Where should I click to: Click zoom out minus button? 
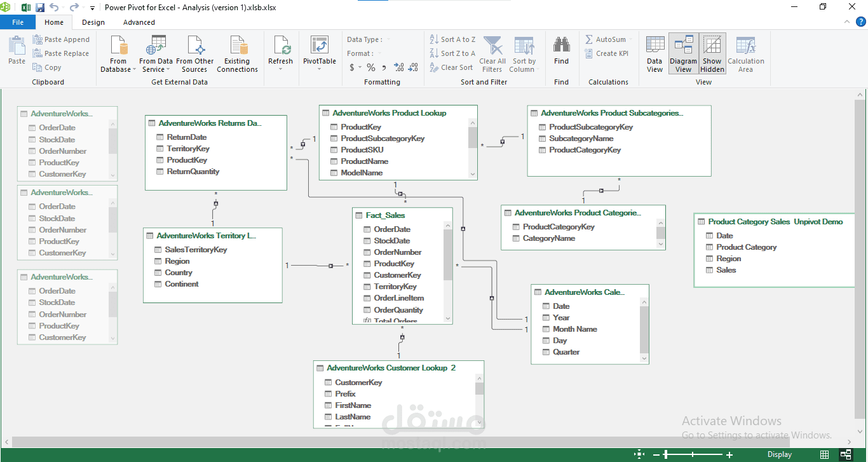[x=656, y=454]
